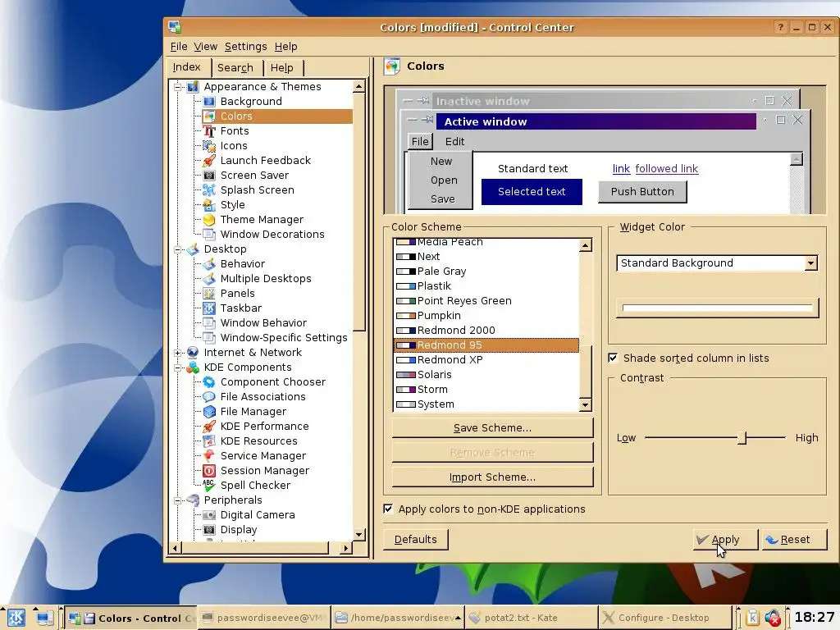Click the Spell Checker icon
This screenshot has height=630, width=840.
coord(209,486)
